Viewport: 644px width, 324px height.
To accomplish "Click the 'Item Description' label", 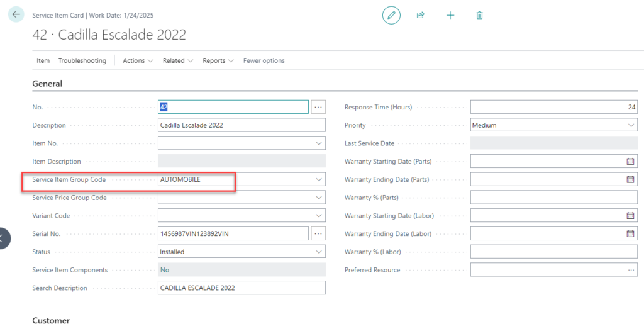I will tap(57, 162).
